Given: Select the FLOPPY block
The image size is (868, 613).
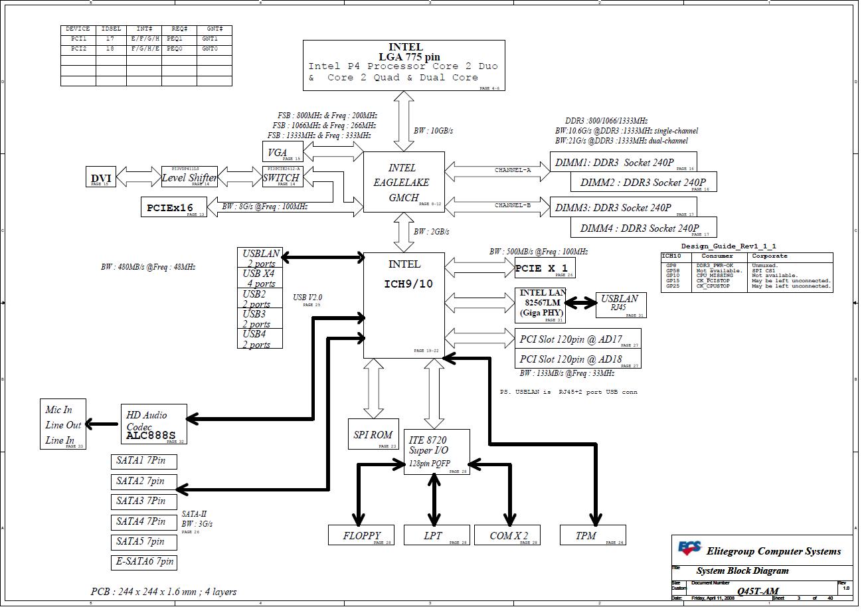Looking at the screenshot, I should point(361,535).
